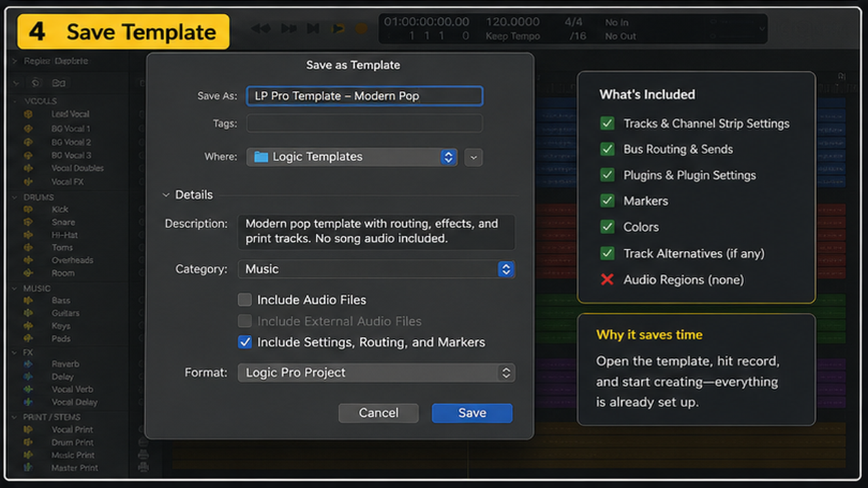
Task: Enable the Include Audio Files checkbox
Action: [245, 300]
